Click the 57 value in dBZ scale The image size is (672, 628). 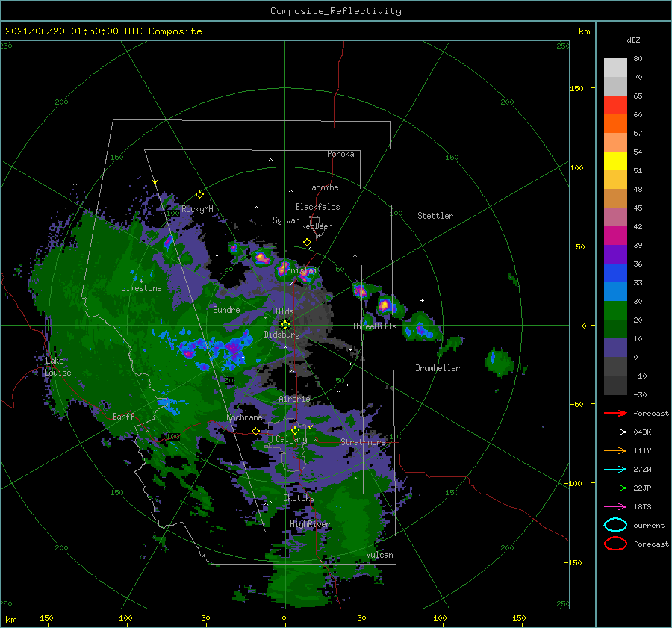pyautogui.click(x=638, y=133)
